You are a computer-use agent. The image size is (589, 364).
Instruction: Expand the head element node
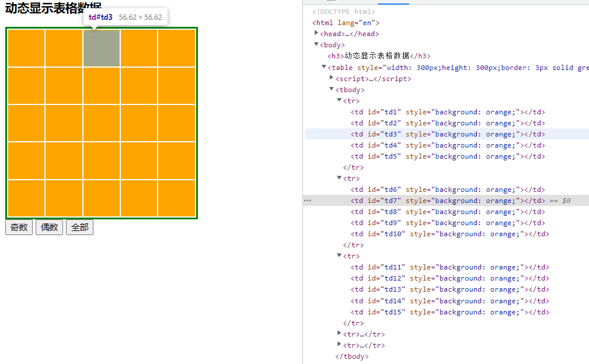click(316, 33)
